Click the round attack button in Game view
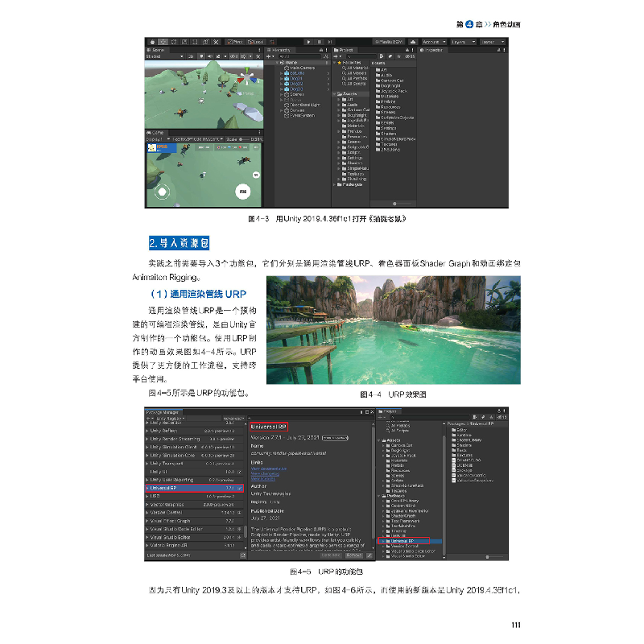This screenshot has width=644, height=644. (243, 192)
